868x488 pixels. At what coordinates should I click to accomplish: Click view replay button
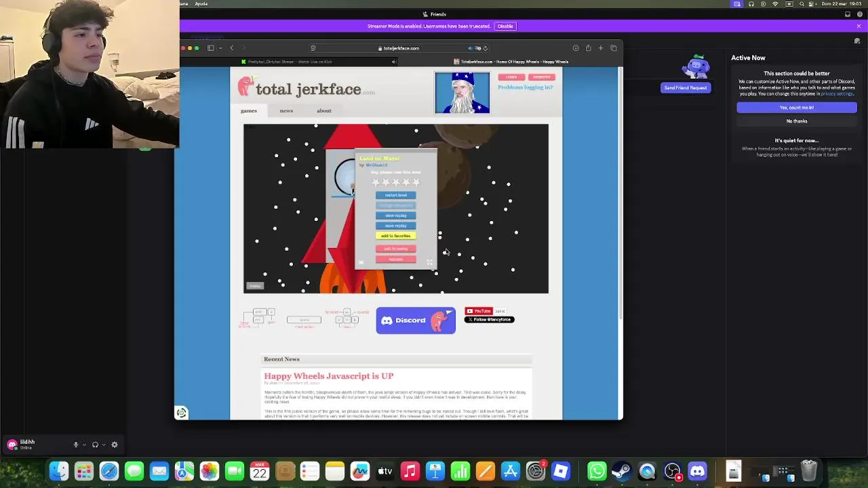(x=396, y=216)
